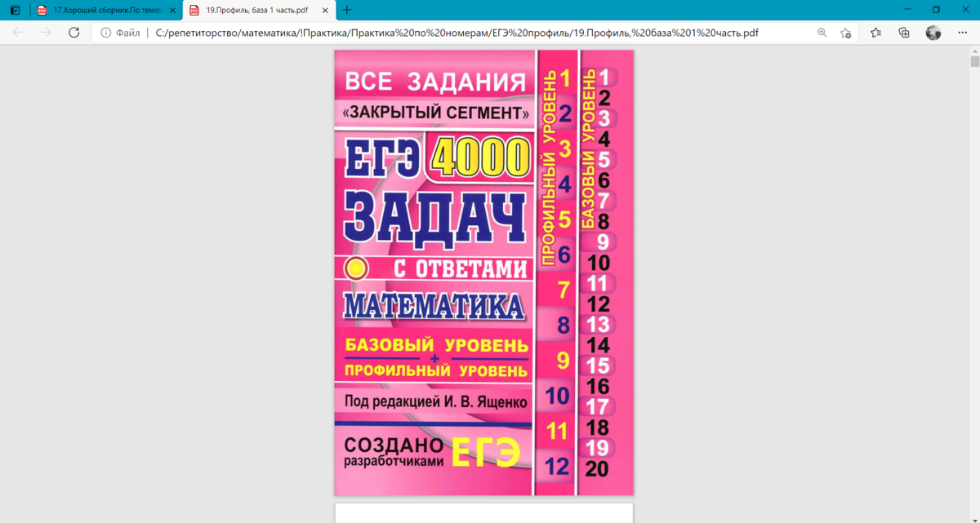Viewport: 980px width, 523px height.
Task: Open the Favorites list
Action: (875, 33)
